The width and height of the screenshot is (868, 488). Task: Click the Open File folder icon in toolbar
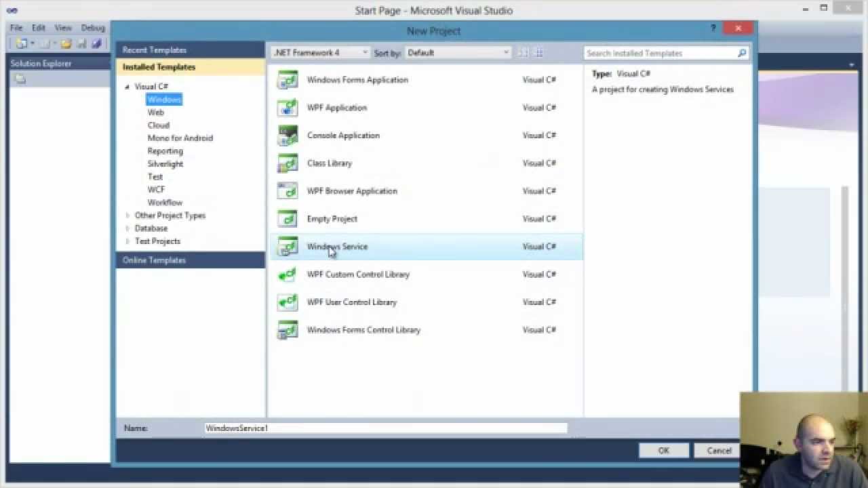(66, 44)
